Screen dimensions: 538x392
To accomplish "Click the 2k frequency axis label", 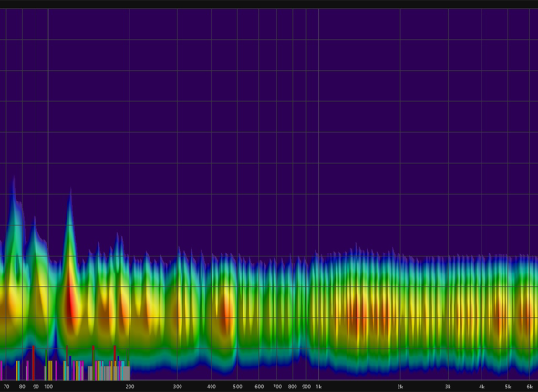I will coord(400,387).
